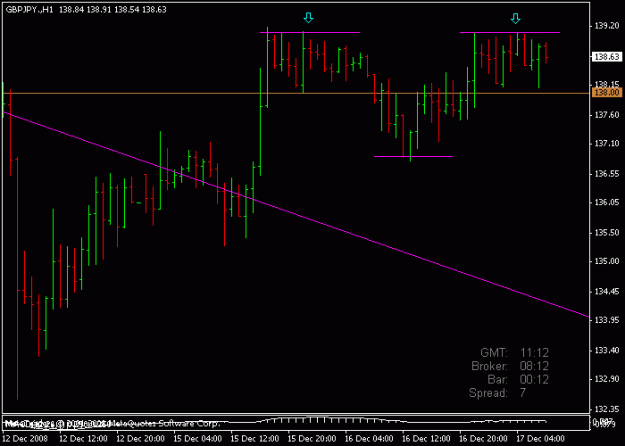Click the orange 138.00 price tag
The image size is (625, 446).
[x=607, y=93]
